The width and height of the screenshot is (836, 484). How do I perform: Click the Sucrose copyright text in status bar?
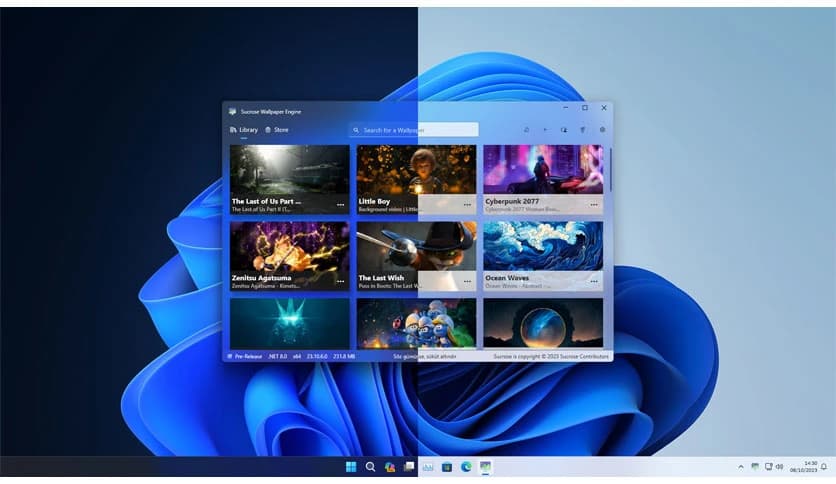point(550,355)
